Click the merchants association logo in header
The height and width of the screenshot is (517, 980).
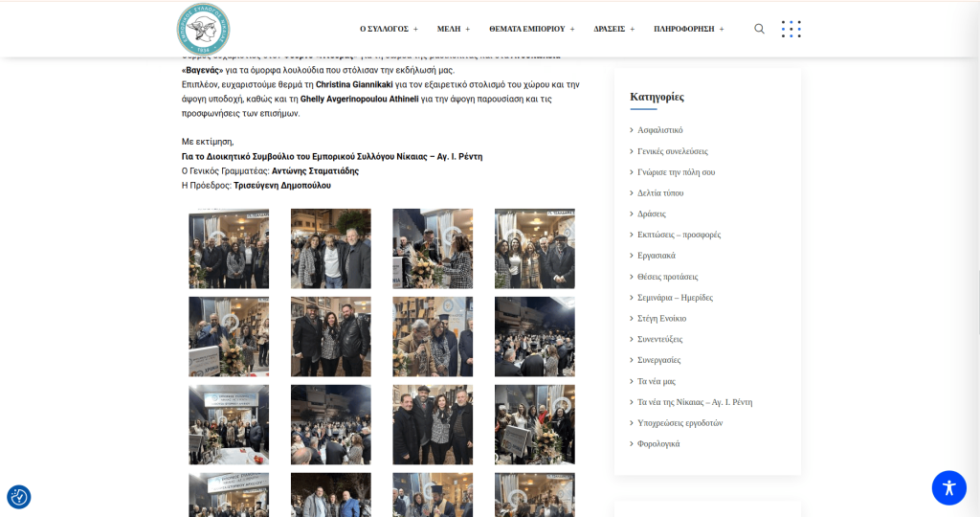pos(203,29)
